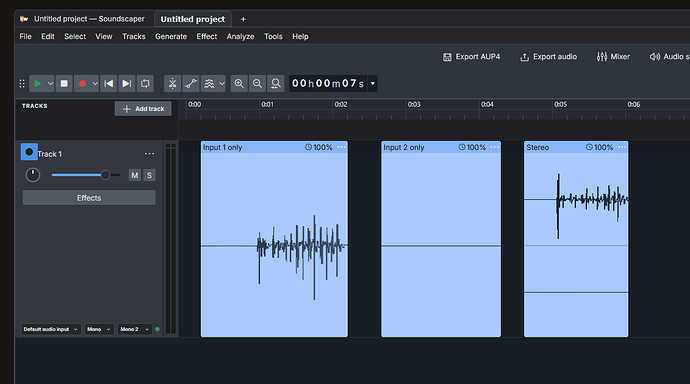Open Audio setup button
690x384 pixels.
click(x=669, y=57)
